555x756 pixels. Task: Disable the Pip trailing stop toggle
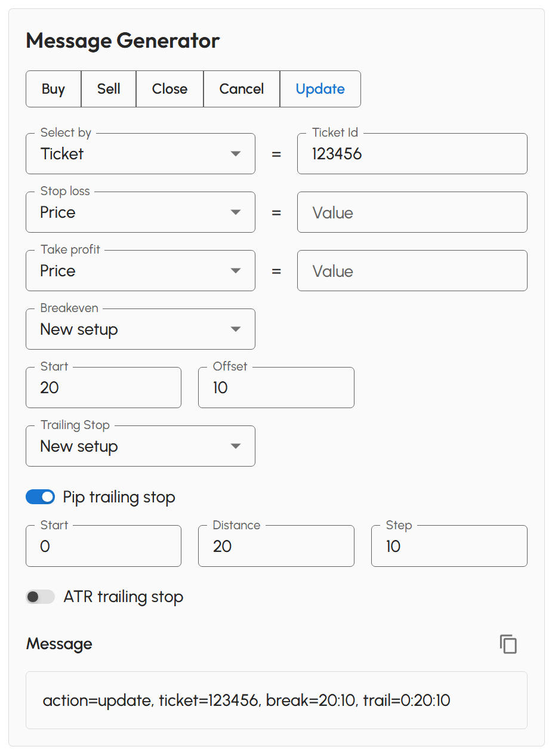point(40,496)
